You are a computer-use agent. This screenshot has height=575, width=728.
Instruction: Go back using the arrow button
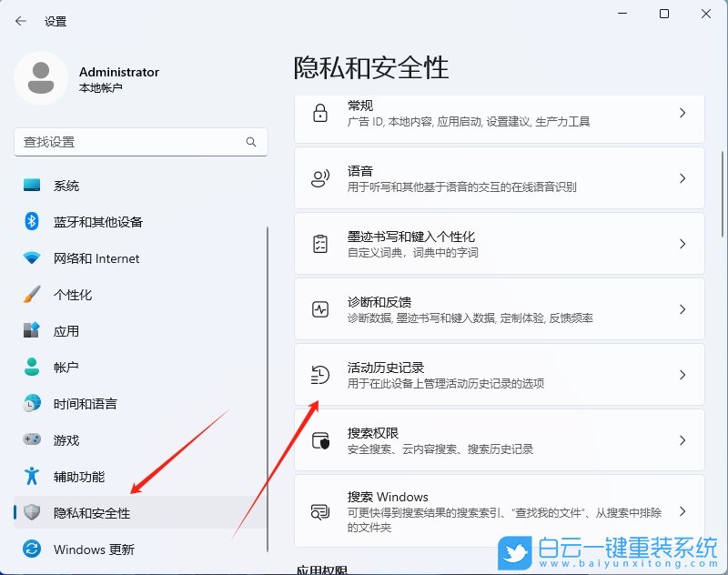18,20
